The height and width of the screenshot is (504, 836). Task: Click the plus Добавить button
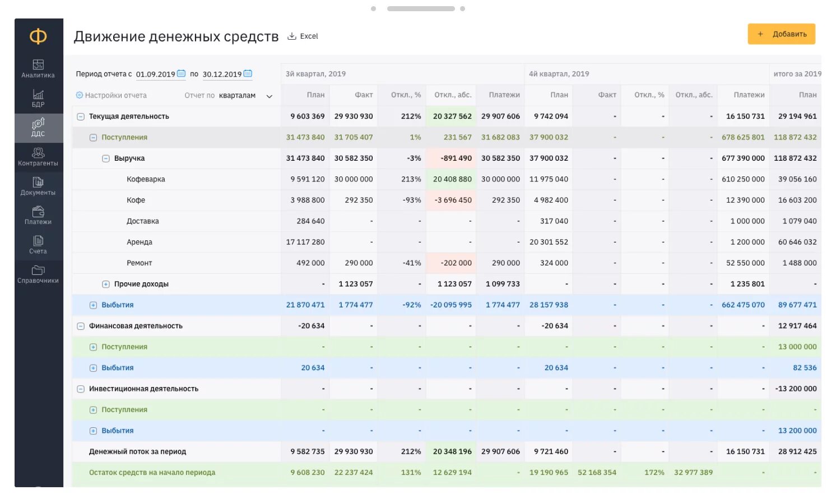click(x=781, y=34)
